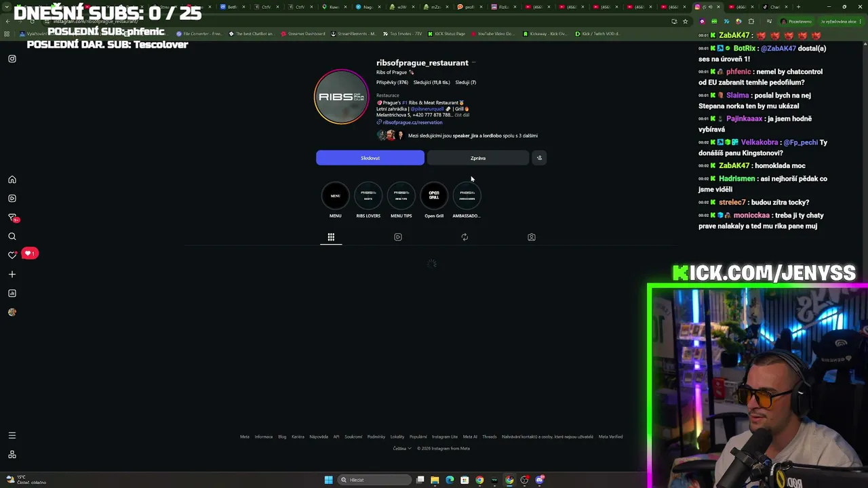Switch to the posts grid tab
The height and width of the screenshot is (488, 868).
[331, 237]
